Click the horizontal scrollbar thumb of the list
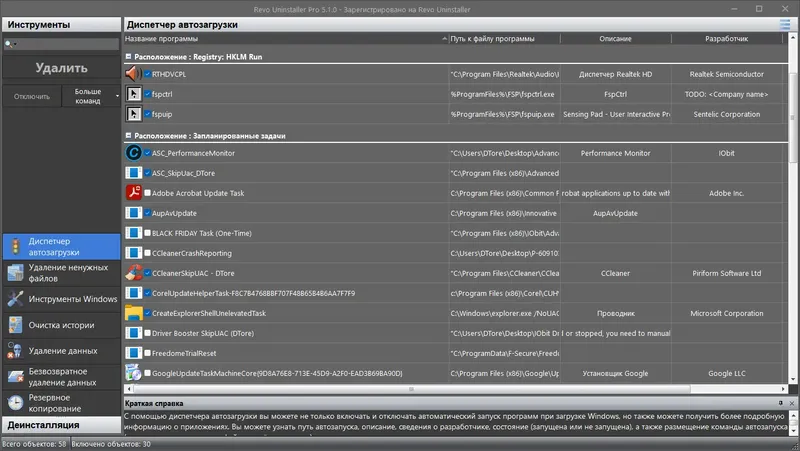 [x=411, y=389]
